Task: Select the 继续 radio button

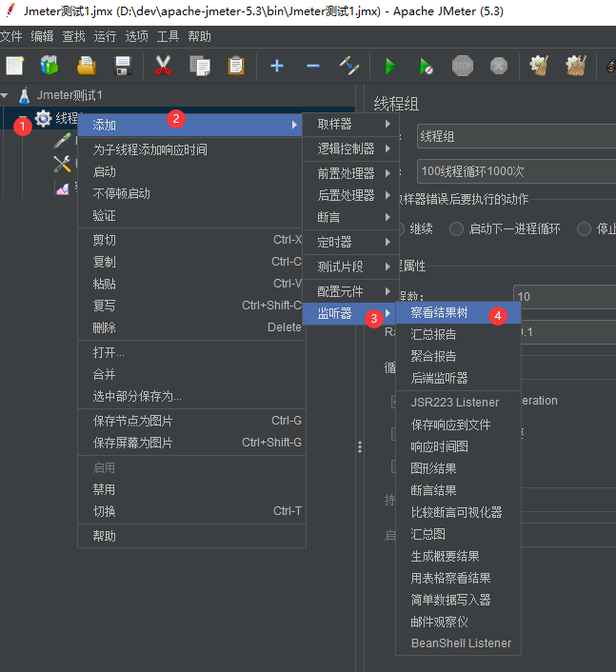Action: [x=401, y=228]
